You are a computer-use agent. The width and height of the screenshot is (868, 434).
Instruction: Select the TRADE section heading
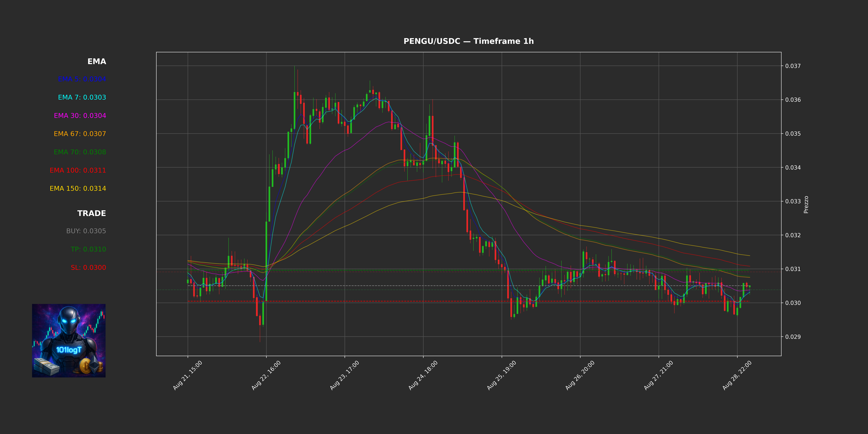click(92, 213)
